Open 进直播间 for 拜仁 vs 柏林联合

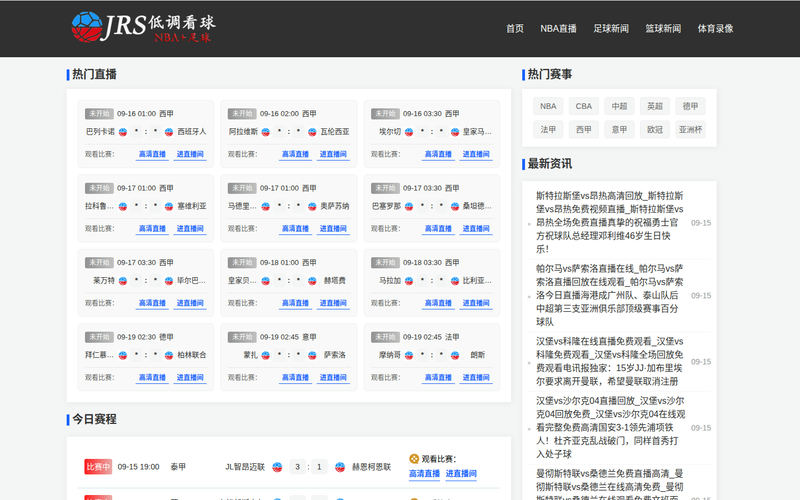(190, 378)
